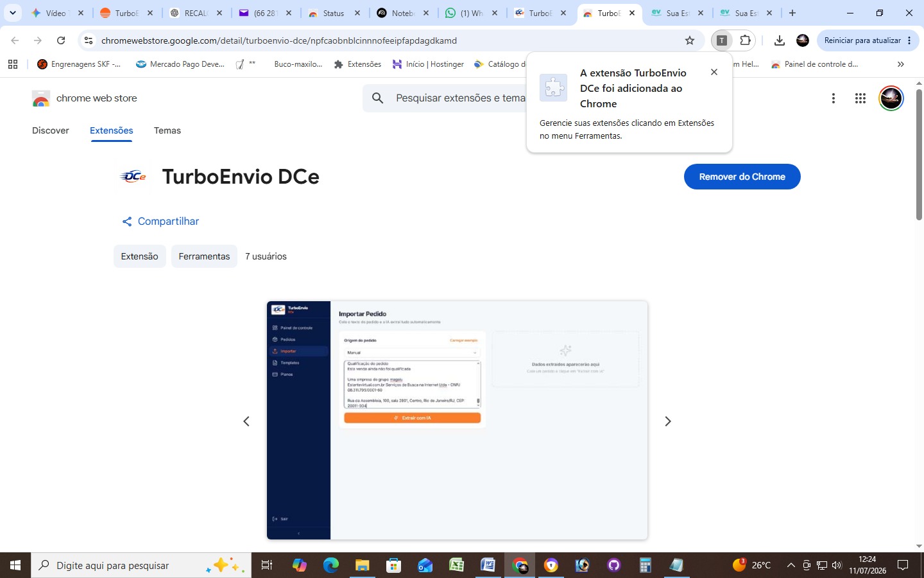Open the Início | Hostinger bookmark
This screenshot has height=578, width=924.
pyautogui.click(x=428, y=64)
